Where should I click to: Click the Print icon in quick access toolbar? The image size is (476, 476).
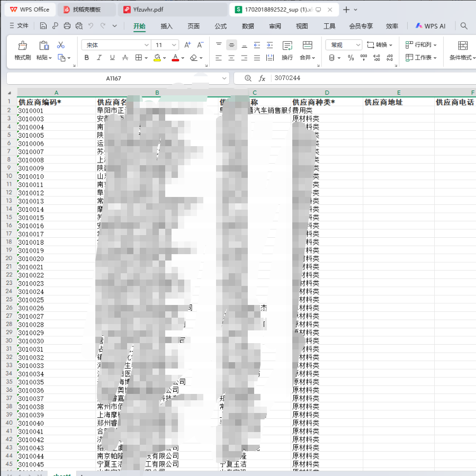click(67, 26)
